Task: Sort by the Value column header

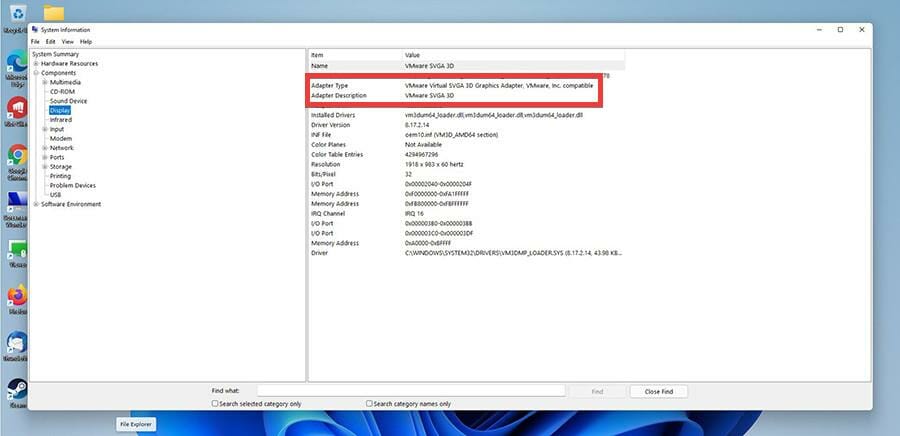Action: click(x=514, y=55)
